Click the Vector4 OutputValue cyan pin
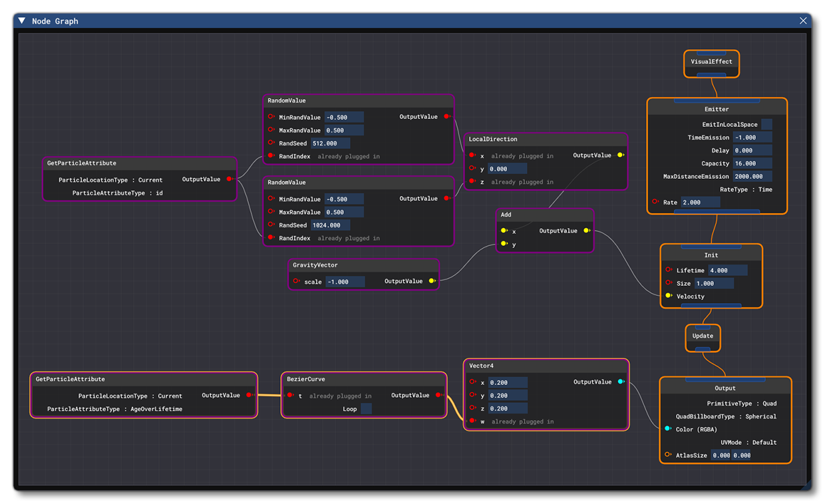Image resolution: width=825 pixels, height=504 pixels. 621,382
